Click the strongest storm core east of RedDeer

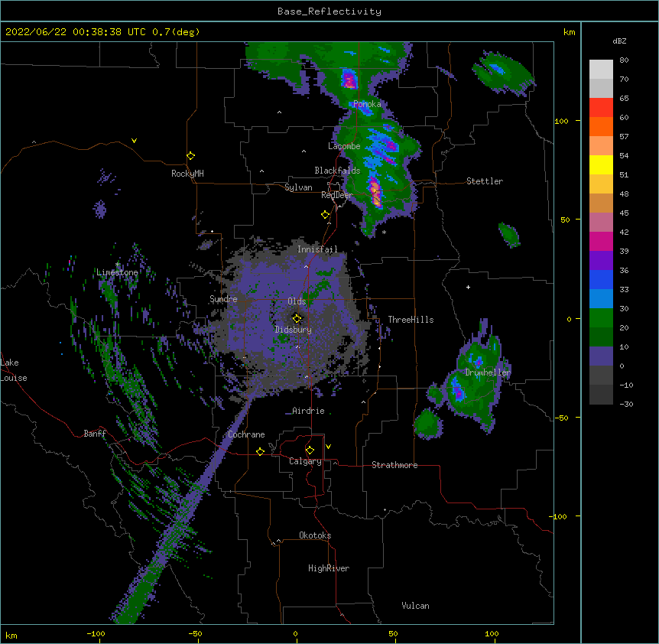coord(375,193)
